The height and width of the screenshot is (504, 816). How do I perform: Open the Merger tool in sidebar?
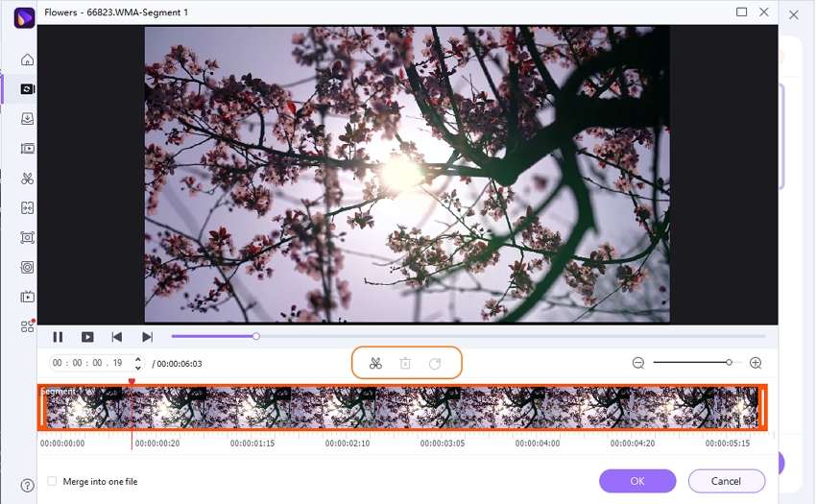28,207
